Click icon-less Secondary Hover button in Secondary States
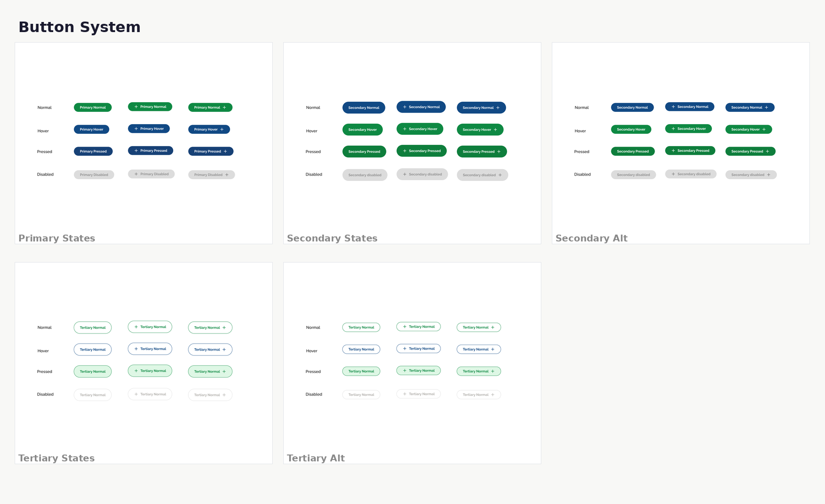Screen dimensions: 825x504 363,130
